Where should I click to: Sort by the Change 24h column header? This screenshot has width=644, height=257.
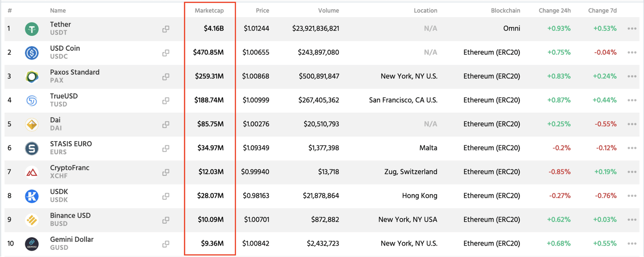[554, 10]
